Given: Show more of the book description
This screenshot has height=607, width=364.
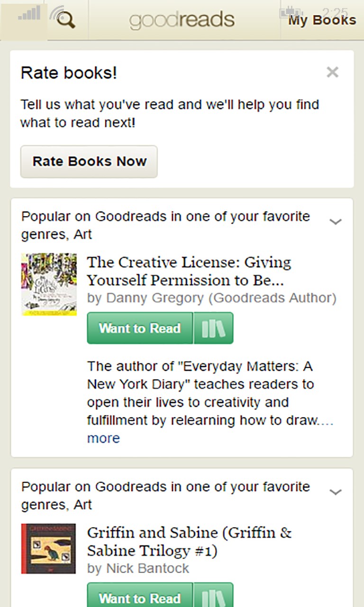Looking at the screenshot, I should tap(103, 438).
